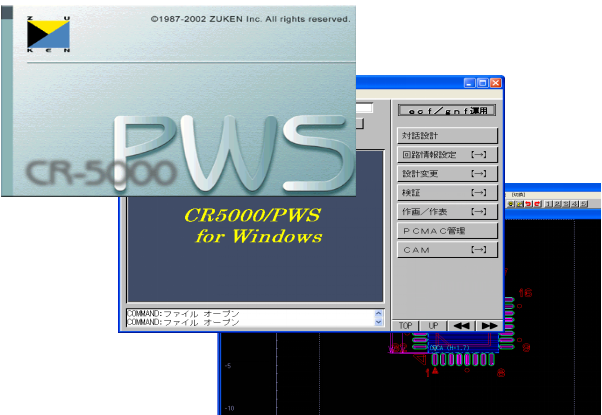Open the 作画/作表 submenu

click(447, 212)
